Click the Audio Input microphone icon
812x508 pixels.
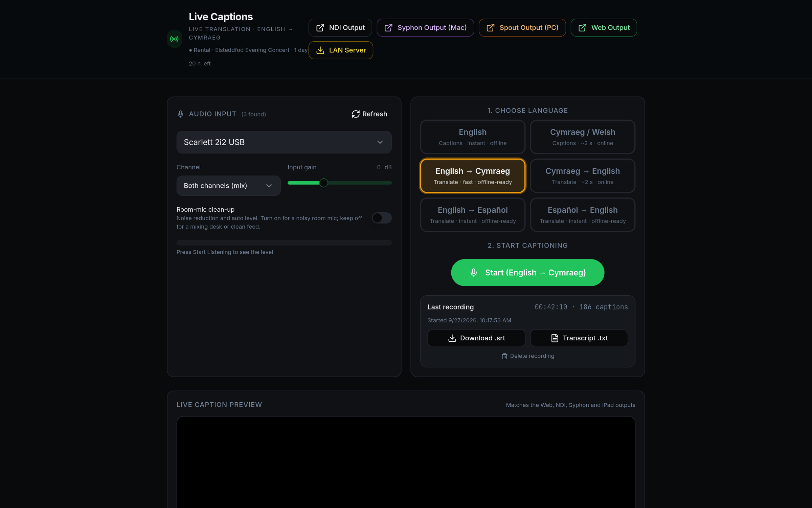180,114
